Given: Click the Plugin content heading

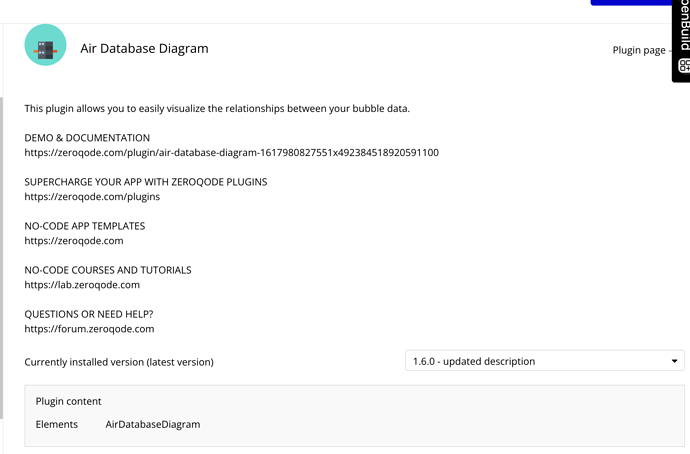Looking at the screenshot, I should click(x=68, y=401).
